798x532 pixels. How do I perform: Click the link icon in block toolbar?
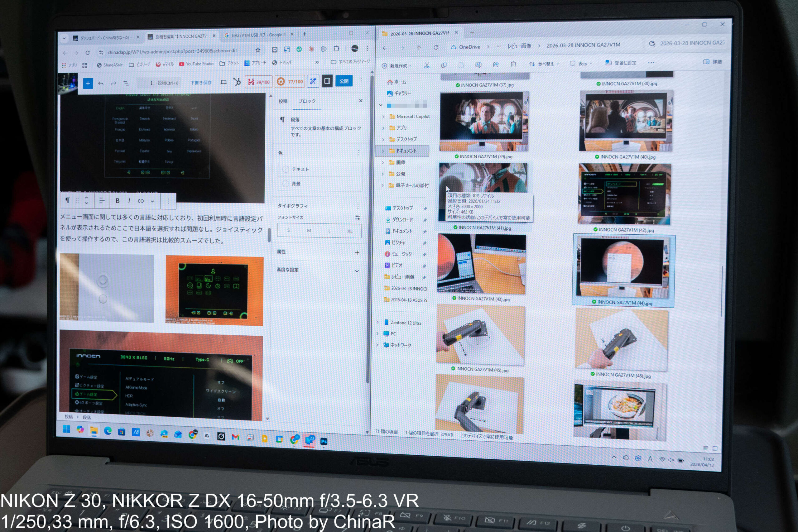point(141,201)
